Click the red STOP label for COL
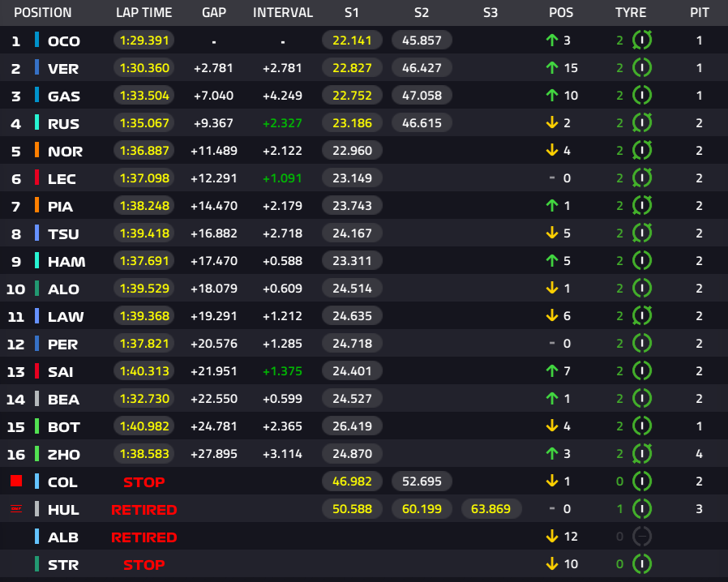The image size is (728, 582). pyautogui.click(x=144, y=482)
